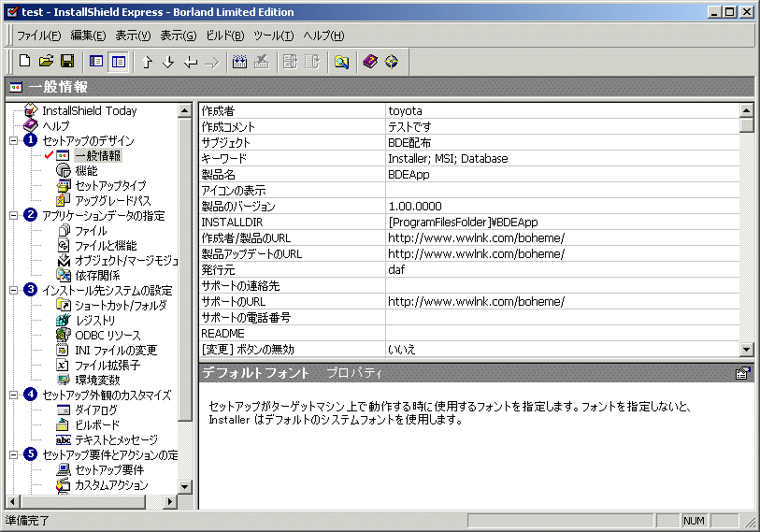Click the ヘルプ book icon in tree
The width and height of the screenshot is (760, 532).
click(31, 125)
